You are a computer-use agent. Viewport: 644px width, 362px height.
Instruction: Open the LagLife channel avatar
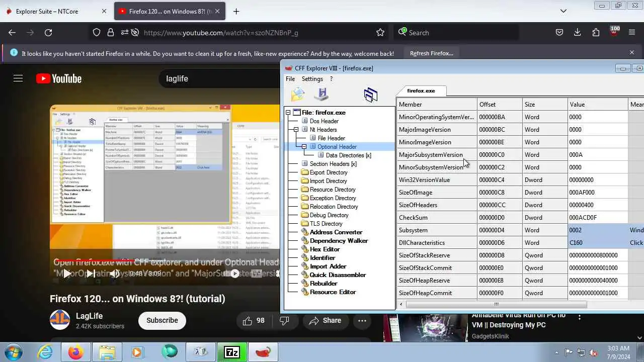tap(60, 320)
